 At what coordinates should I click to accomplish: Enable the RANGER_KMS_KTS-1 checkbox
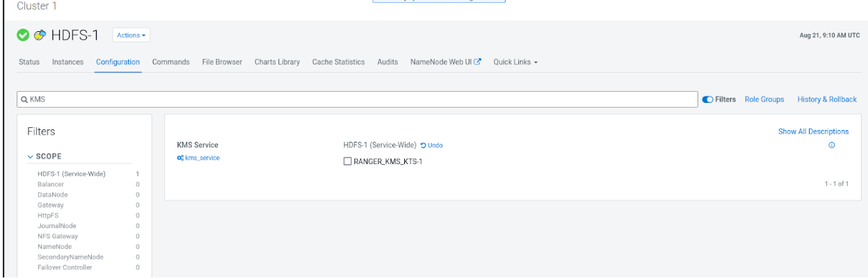[x=347, y=162]
